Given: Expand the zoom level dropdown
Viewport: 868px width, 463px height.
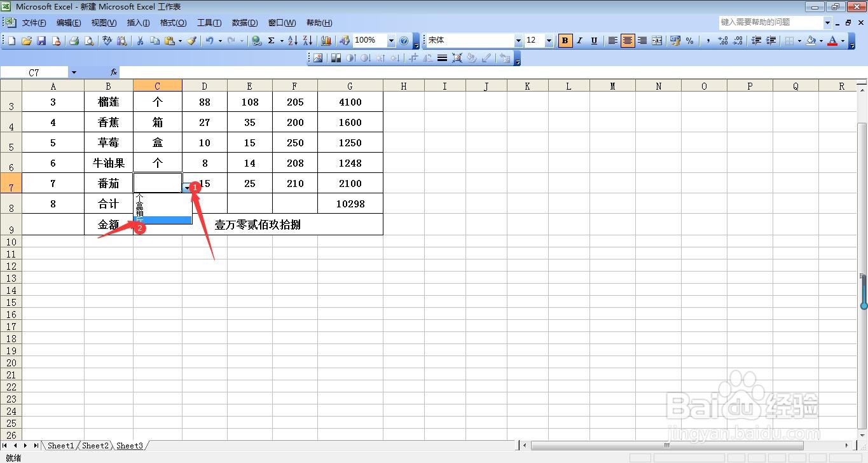Looking at the screenshot, I should coord(391,40).
